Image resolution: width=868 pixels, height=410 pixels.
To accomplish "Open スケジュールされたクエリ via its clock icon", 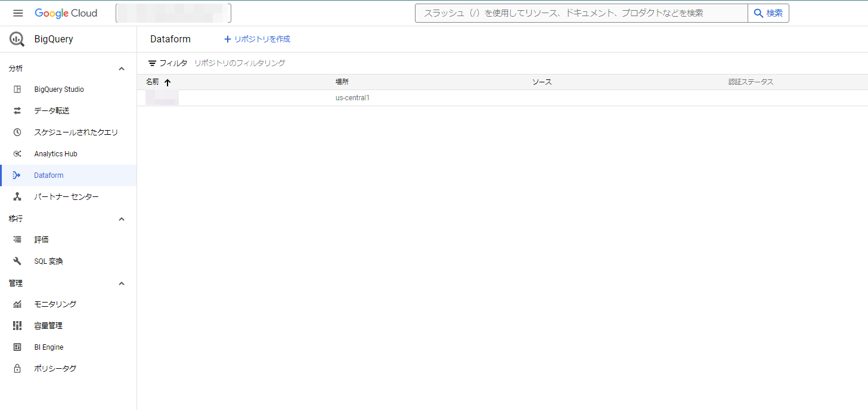I will (x=17, y=132).
